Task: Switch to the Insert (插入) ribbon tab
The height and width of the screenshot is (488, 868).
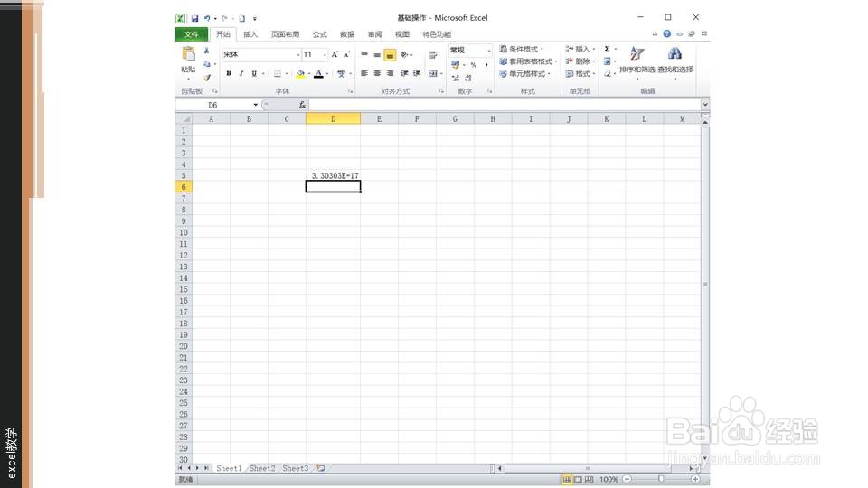Action: [250, 34]
